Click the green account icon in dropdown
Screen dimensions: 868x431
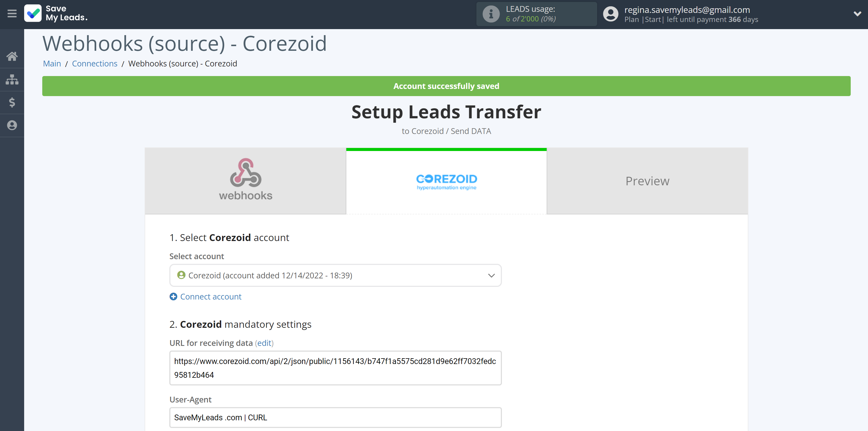click(181, 275)
